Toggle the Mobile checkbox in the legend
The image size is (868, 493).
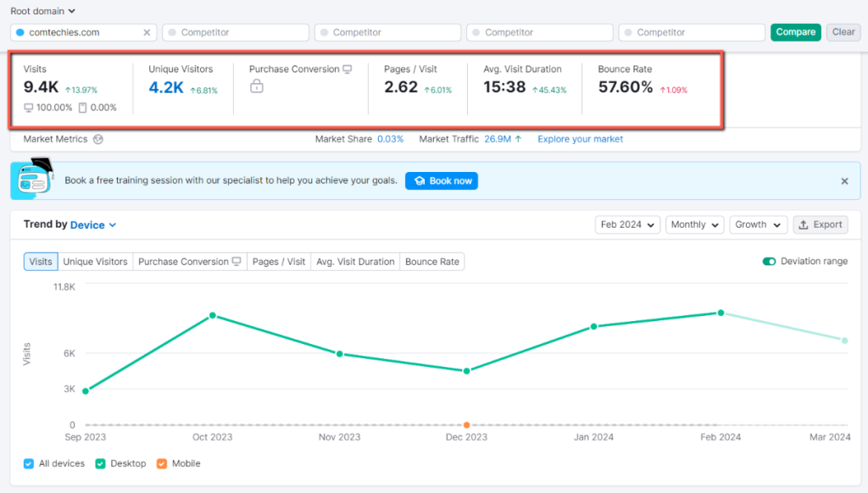161,463
